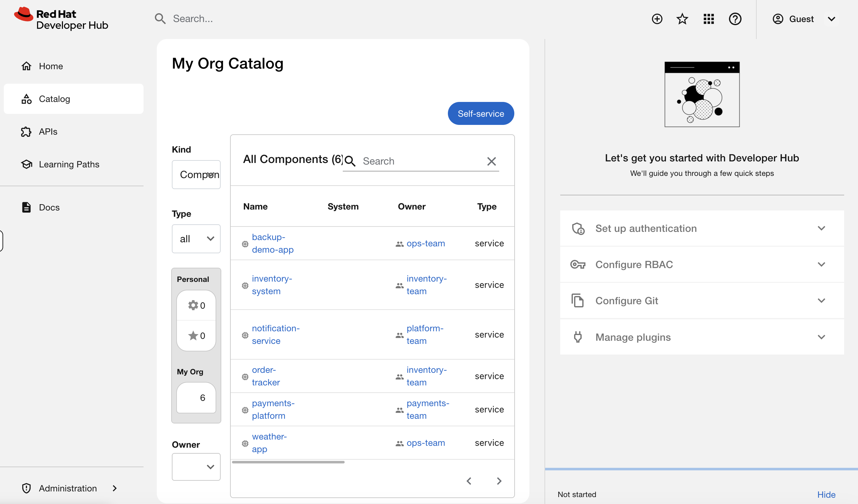Click the Configure RBAC key icon
This screenshot has height=504, width=858.
pos(578,264)
